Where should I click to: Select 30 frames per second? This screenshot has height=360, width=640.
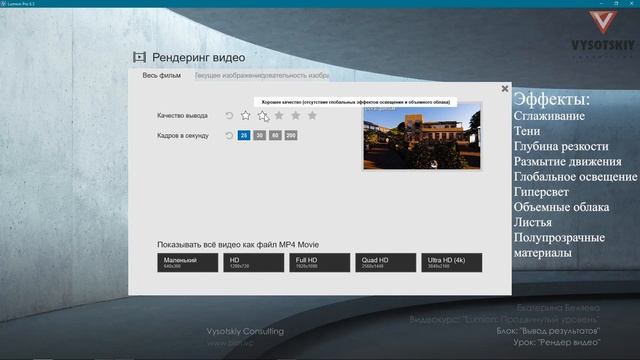pos(260,135)
